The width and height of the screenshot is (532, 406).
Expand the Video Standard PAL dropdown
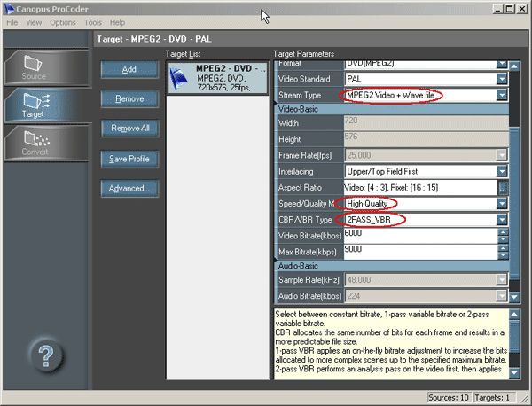point(502,79)
